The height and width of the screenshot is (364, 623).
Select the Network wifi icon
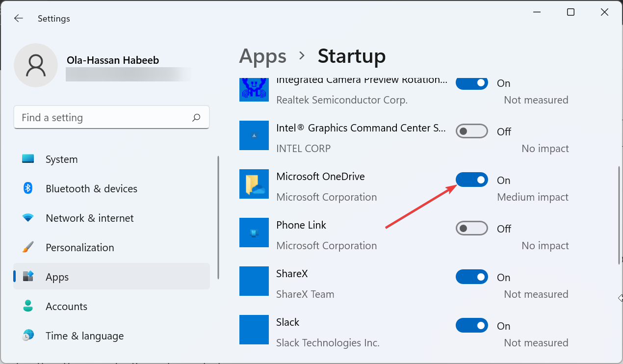[x=28, y=218]
